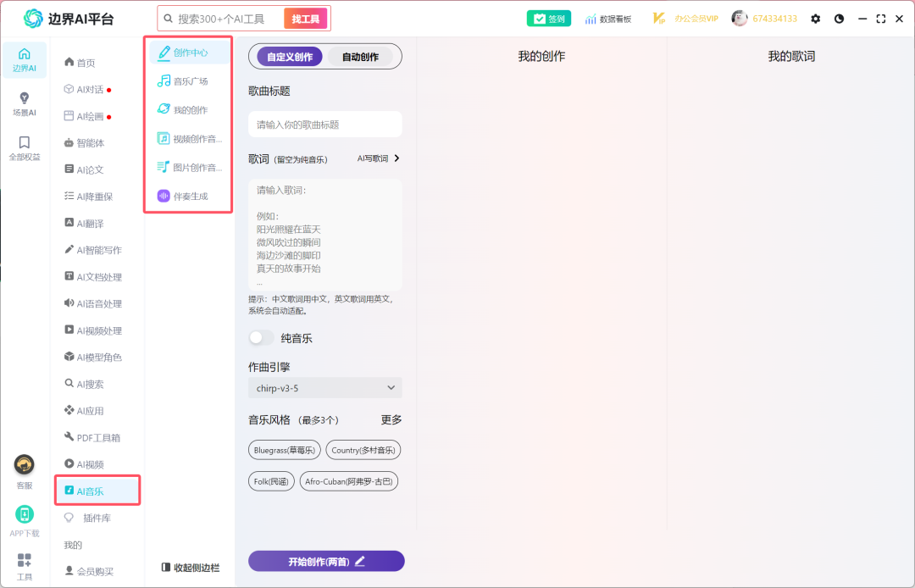Select the 自定义创作 mode

tap(290, 57)
